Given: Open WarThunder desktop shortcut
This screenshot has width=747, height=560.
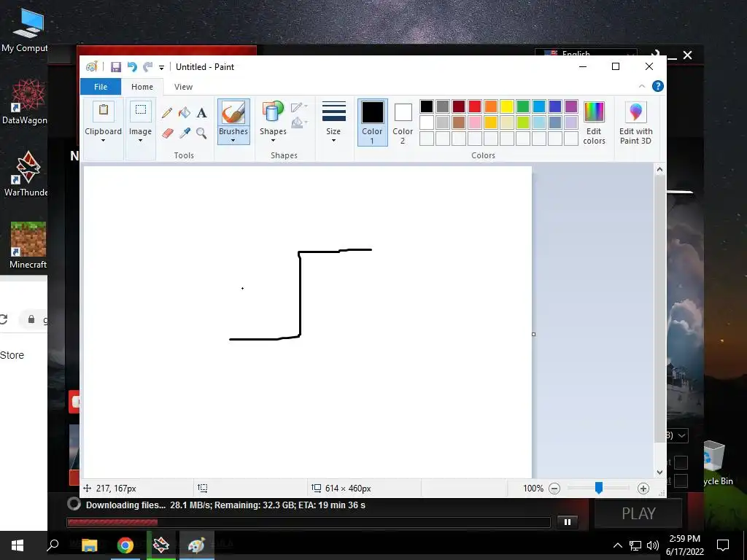Looking at the screenshot, I should [x=26, y=174].
